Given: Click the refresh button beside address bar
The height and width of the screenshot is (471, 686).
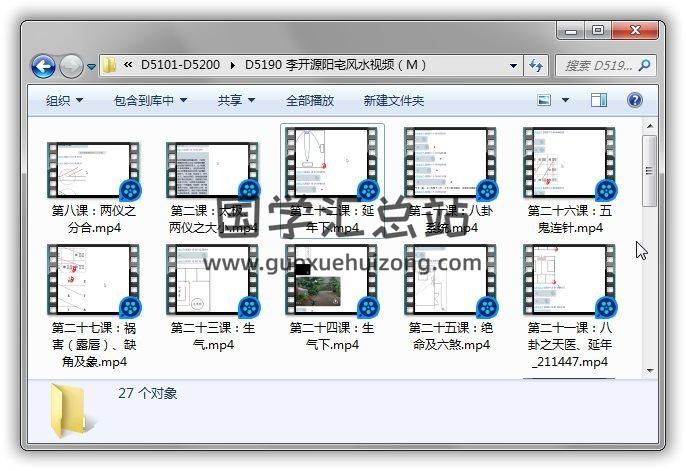Looking at the screenshot, I should pos(536,66).
